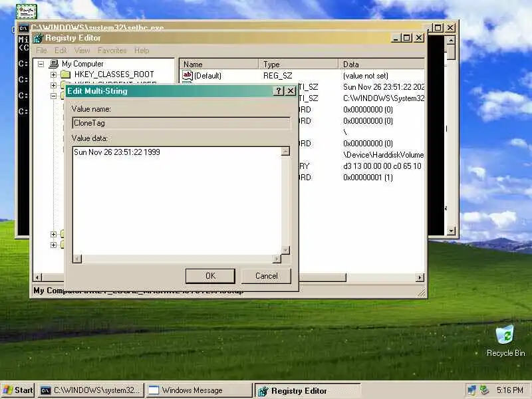Click inside the Value data text area
Screen dimensions: 532x399
point(177,200)
